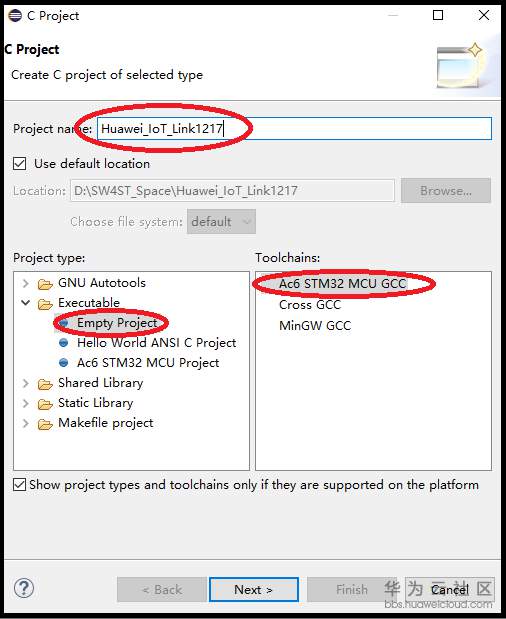
Task: Click into the Project name text field
Action: 294,129
